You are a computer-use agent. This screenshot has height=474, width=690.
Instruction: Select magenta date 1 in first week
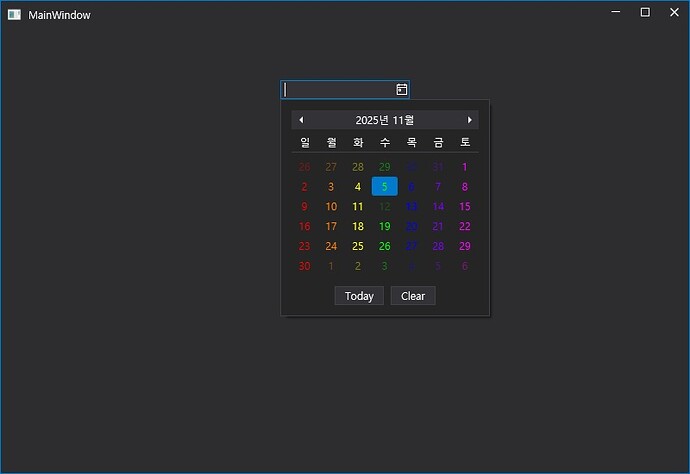point(465,167)
